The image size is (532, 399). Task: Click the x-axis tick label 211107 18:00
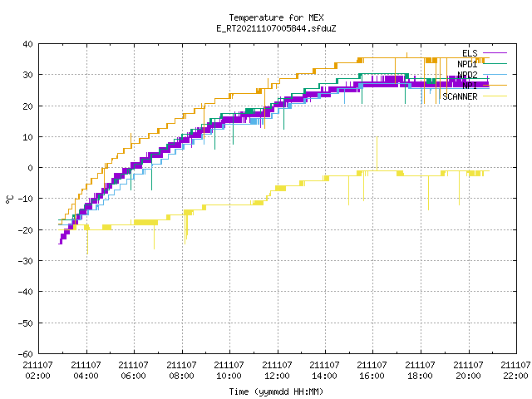[x=421, y=371]
